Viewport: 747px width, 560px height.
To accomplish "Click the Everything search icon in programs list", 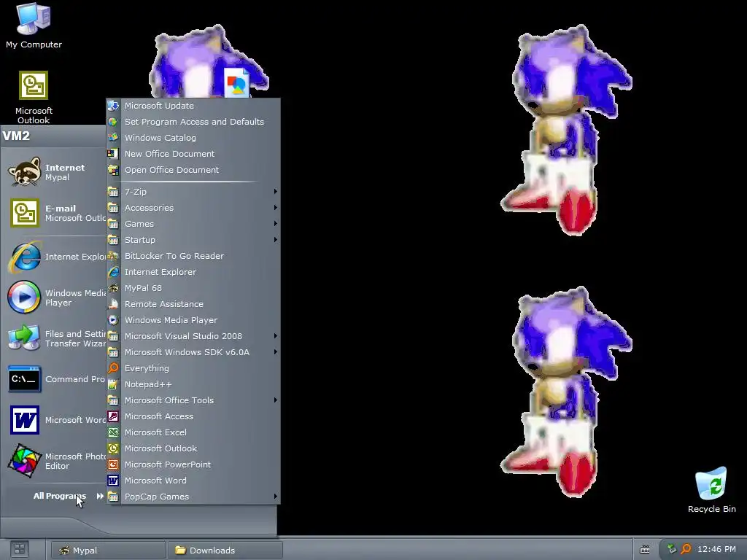I will point(113,368).
